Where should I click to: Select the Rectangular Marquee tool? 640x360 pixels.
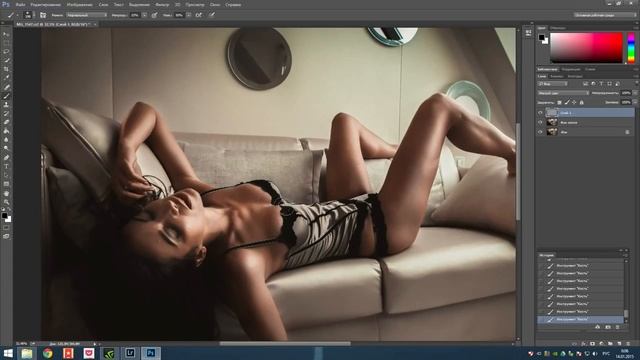pos(6,43)
